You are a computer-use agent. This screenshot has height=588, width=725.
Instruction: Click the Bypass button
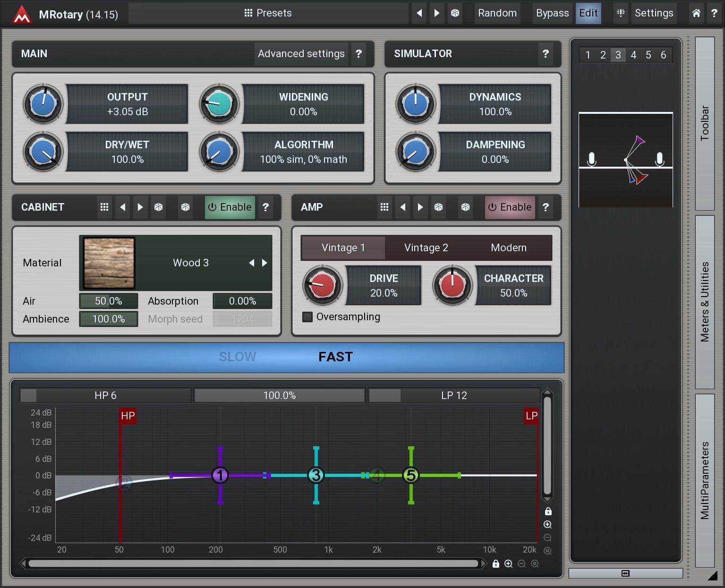pos(552,13)
